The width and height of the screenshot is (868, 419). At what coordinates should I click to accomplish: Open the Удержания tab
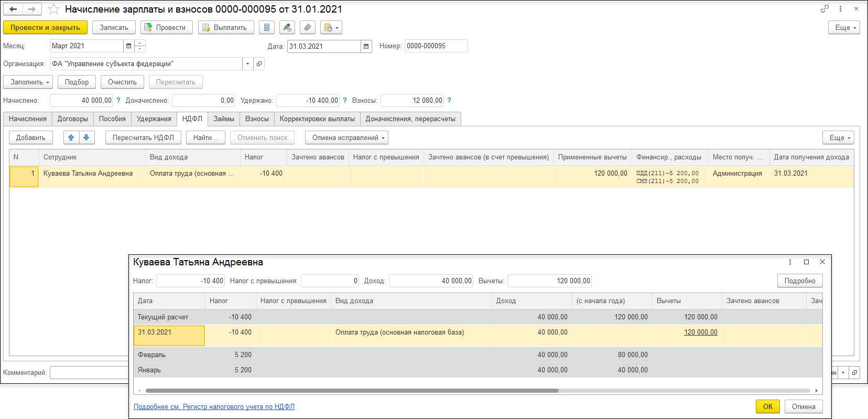[x=154, y=119]
